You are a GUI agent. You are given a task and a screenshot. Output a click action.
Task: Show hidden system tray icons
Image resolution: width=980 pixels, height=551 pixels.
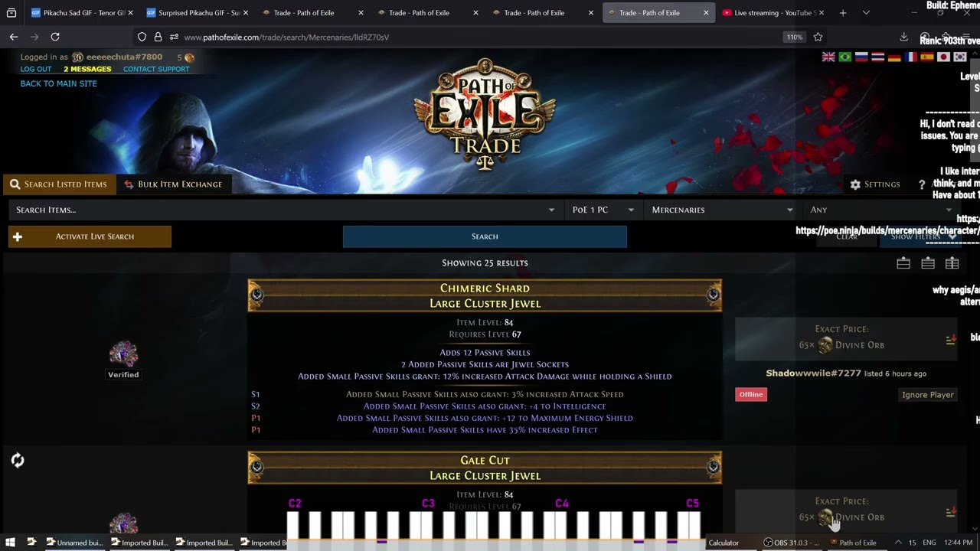(898, 543)
